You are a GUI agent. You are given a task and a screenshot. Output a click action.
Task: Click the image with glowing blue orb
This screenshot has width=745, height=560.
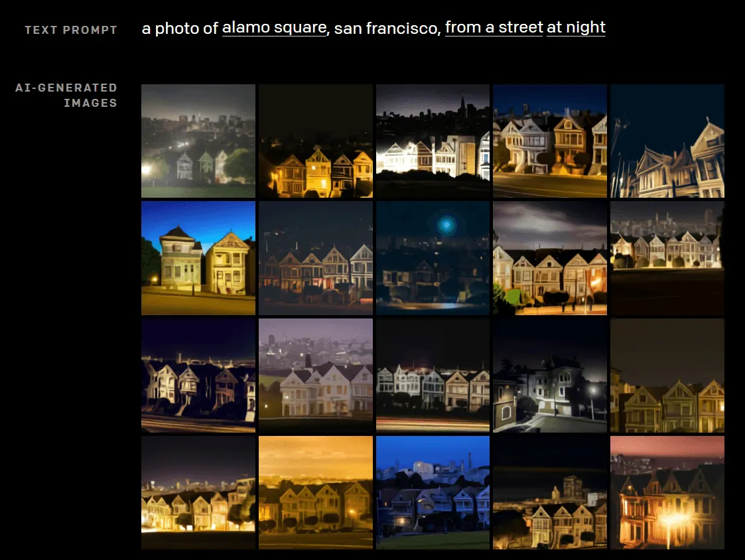[x=433, y=258]
